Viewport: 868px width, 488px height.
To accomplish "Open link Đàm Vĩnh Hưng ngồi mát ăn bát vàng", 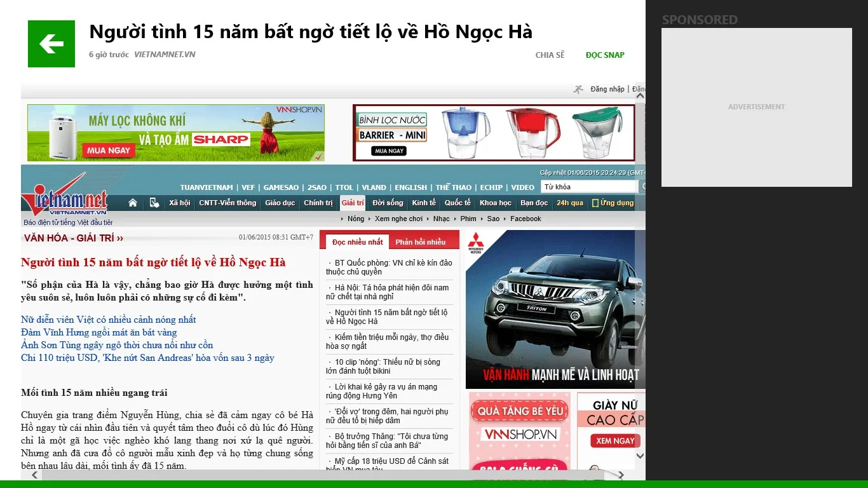I will click(x=99, y=332).
